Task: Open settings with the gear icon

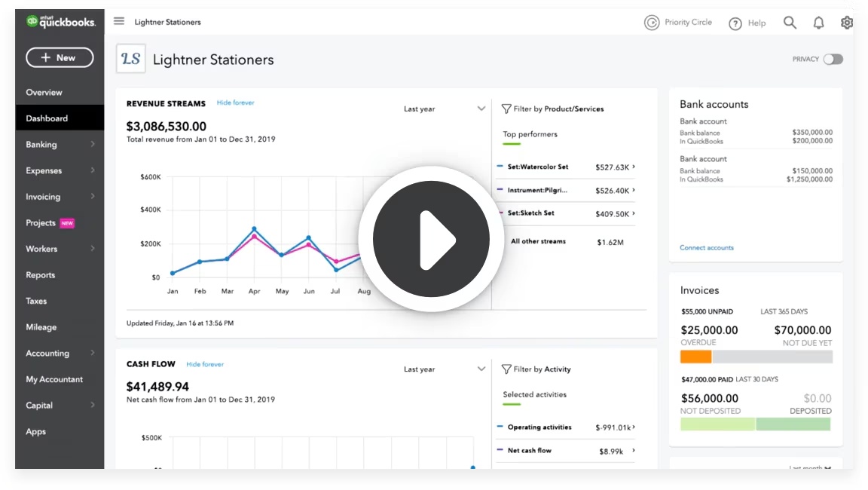Action: tap(847, 23)
